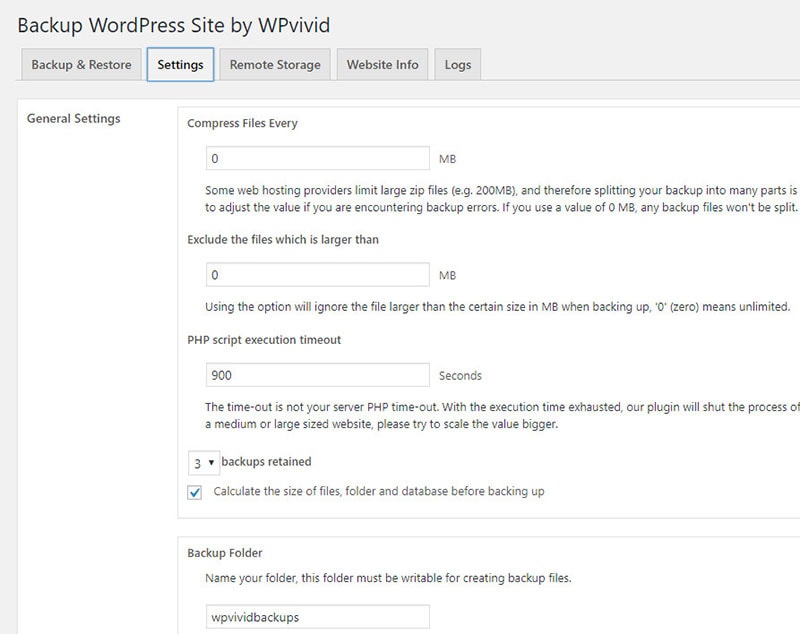Click the wpvividbackups folder name field
Image resolution: width=800 pixels, height=634 pixels.
coord(317,616)
